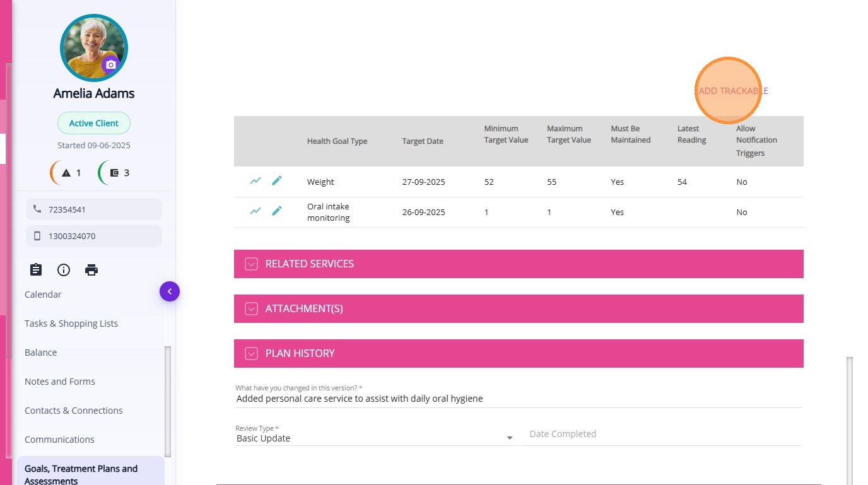The image size is (868, 485).
Task: Open Calendar in the sidebar
Action: point(43,295)
